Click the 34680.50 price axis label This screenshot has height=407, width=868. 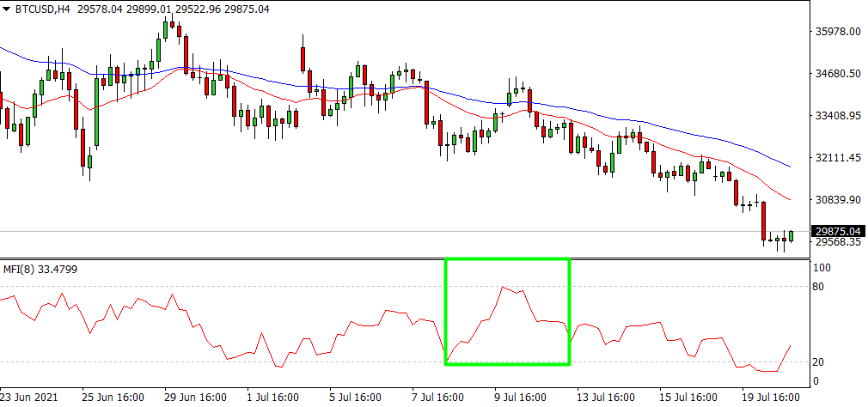coord(837,74)
